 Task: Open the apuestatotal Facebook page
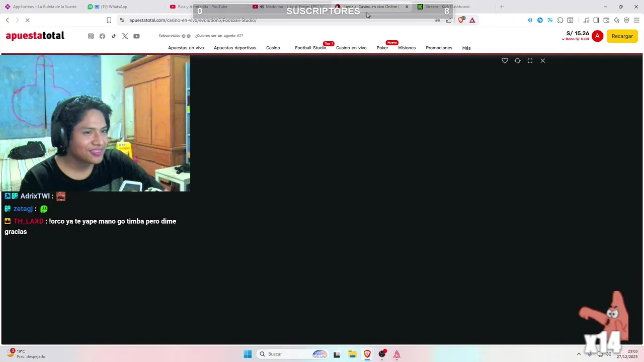[102, 36]
